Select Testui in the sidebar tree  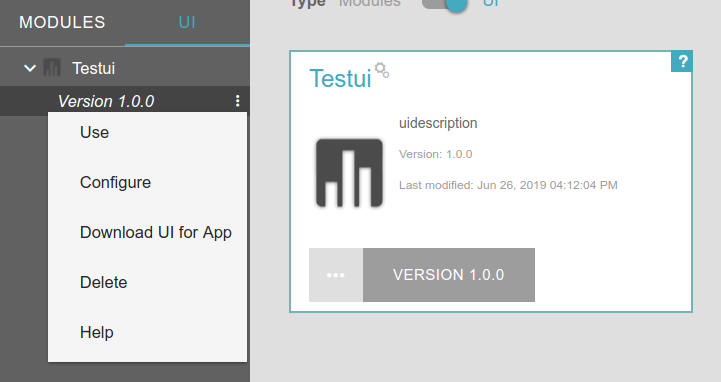coord(93,68)
